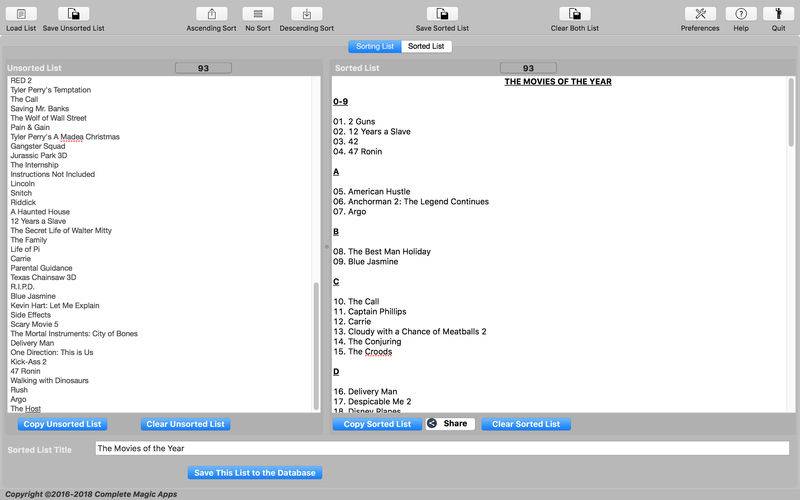Open the Share button menu

click(450, 423)
